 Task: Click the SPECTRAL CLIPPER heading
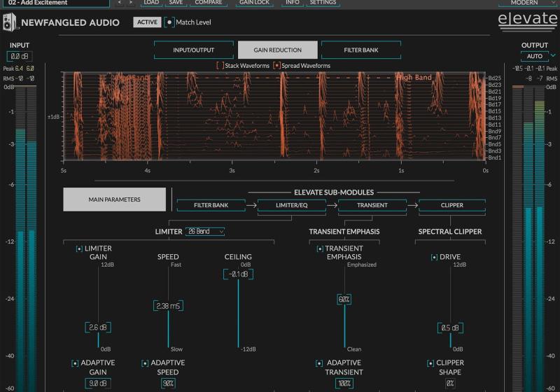(x=450, y=232)
